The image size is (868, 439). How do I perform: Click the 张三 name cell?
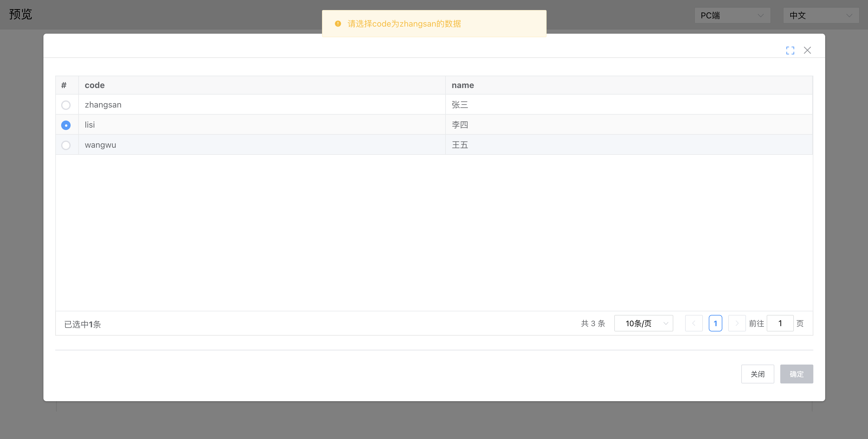pos(460,105)
